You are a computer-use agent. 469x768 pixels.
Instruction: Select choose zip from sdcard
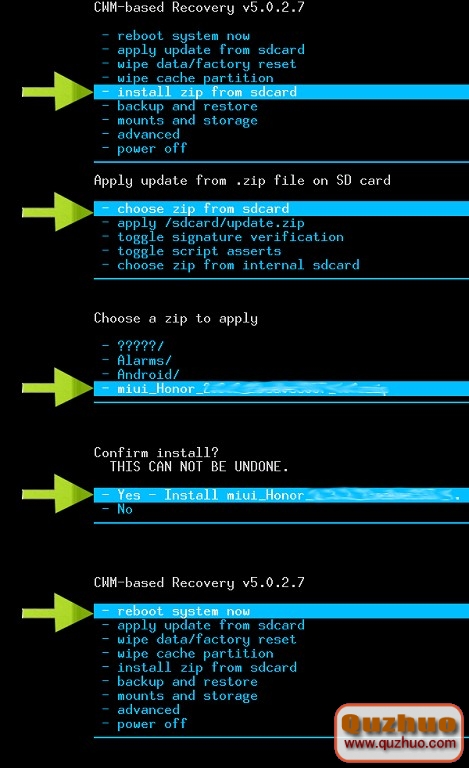click(x=281, y=209)
